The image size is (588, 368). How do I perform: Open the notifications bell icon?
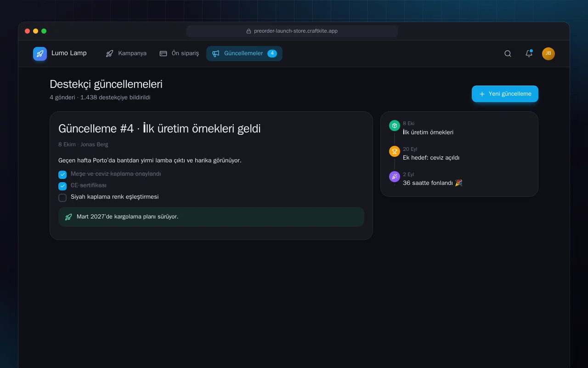[x=529, y=53]
